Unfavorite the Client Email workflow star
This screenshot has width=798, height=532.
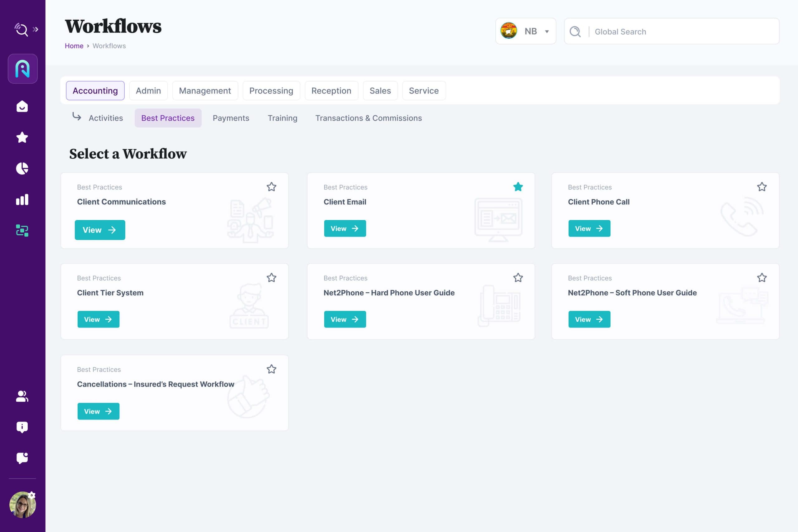(518, 187)
